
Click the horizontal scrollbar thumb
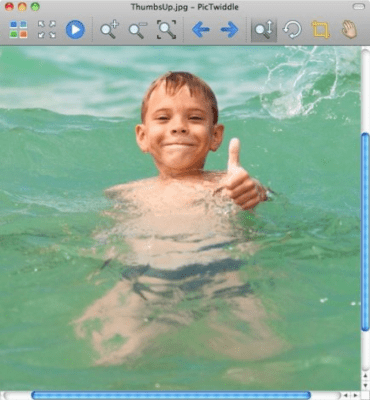[x=171, y=395]
